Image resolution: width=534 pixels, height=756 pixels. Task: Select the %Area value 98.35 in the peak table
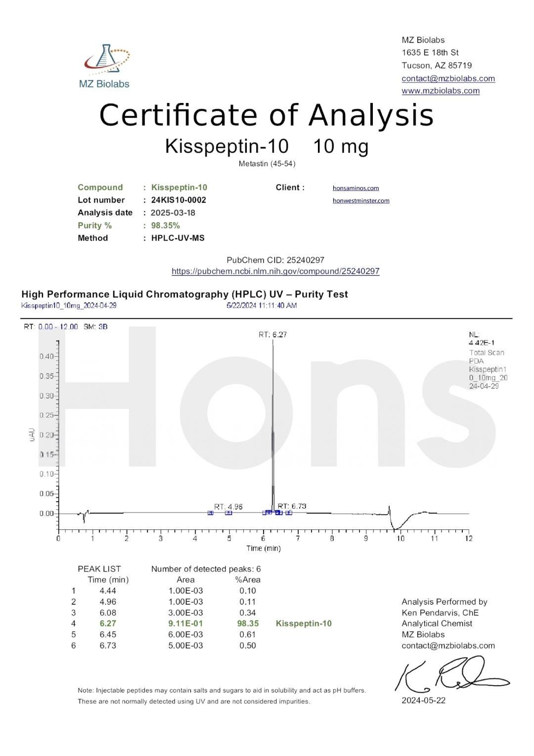pyautogui.click(x=248, y=623)
